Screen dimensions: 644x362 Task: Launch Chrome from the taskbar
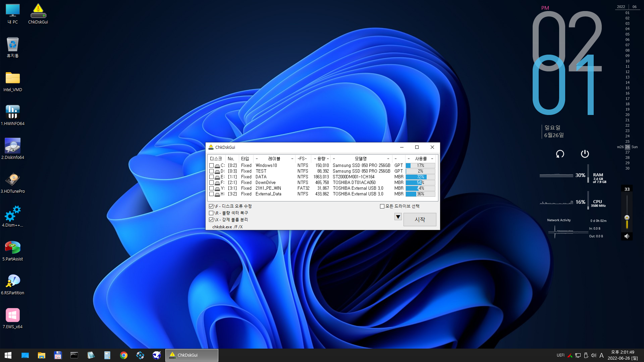tap(124, 355)
